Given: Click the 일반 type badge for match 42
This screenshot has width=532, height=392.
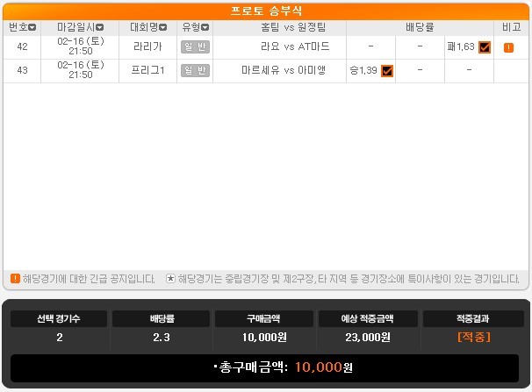Looking at the screenshot, I should [195, 46].
